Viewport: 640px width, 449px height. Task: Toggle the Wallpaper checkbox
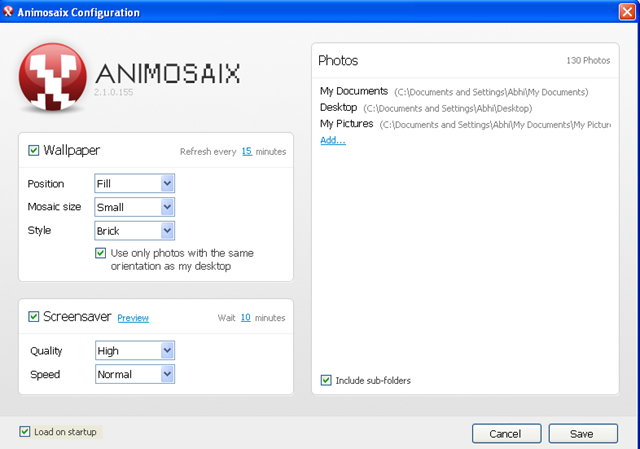coord(33,150)
